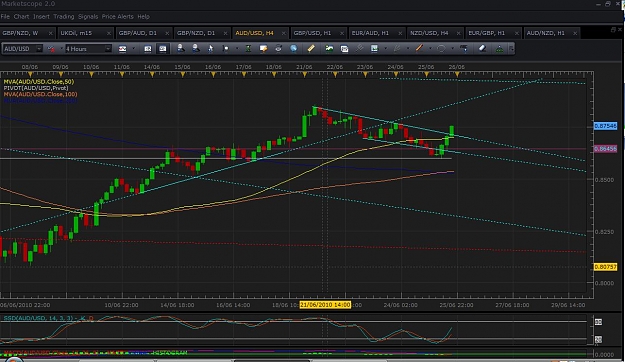
Task: Click the yellow day marker under 15/06
Action: point(183,74)
